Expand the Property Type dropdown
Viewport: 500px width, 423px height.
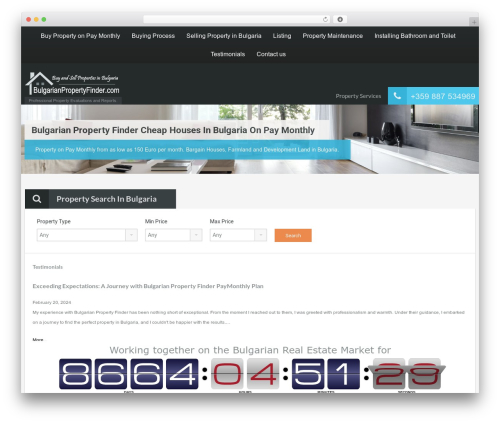87,235
